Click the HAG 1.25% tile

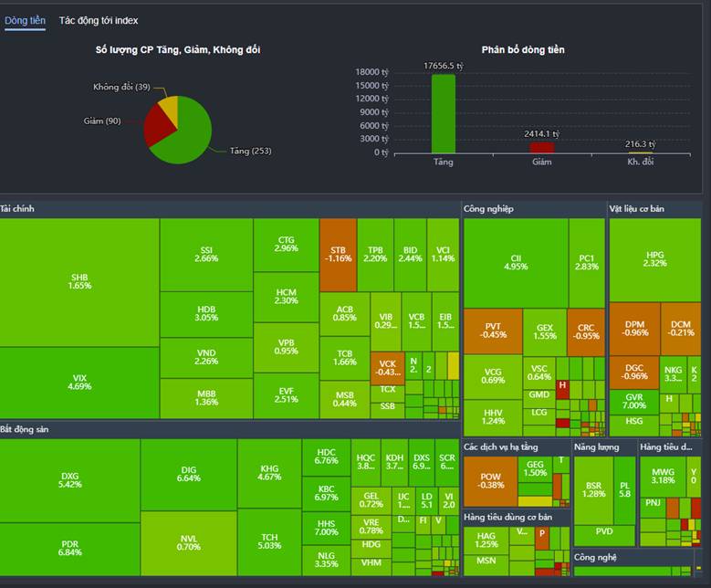pos(486,541)
